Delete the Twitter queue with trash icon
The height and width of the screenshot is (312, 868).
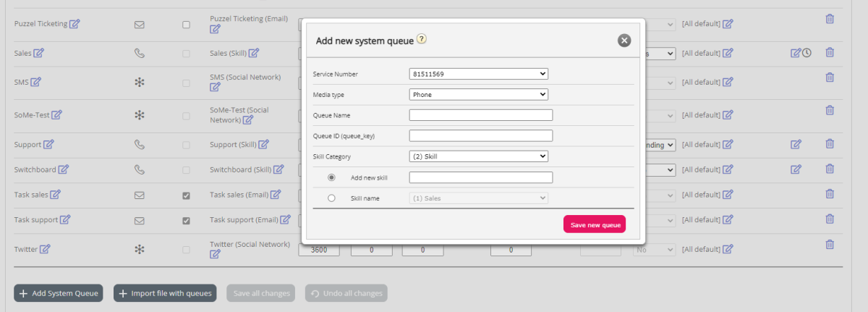pos(830,245)
